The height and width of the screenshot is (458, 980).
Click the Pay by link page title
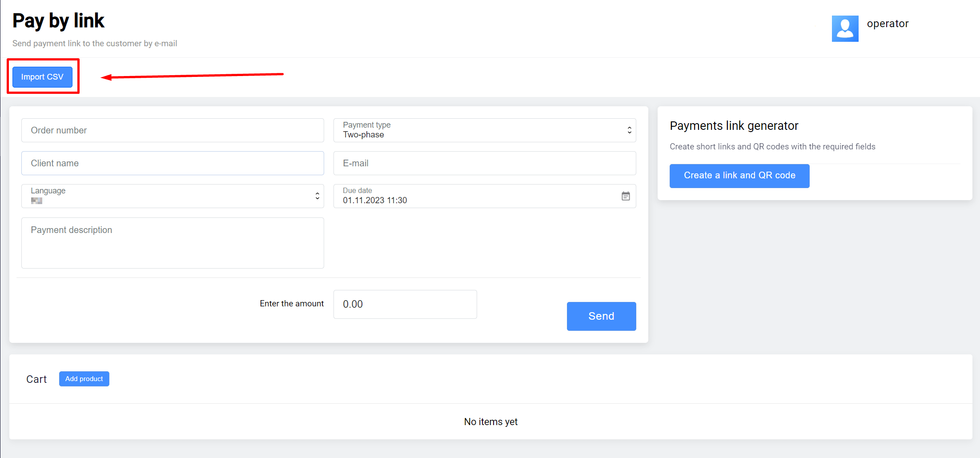click(58, 21)
